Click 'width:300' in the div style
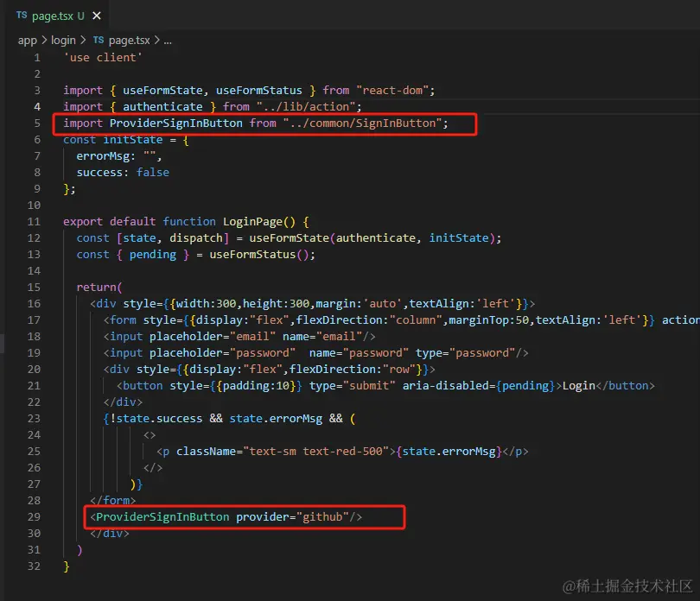 click(x=206, y=304)
